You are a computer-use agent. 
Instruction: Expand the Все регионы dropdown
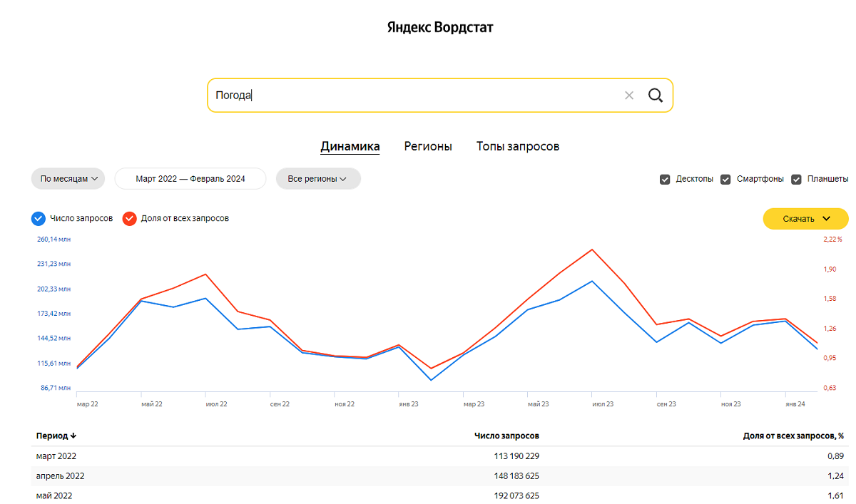(317, 179)
